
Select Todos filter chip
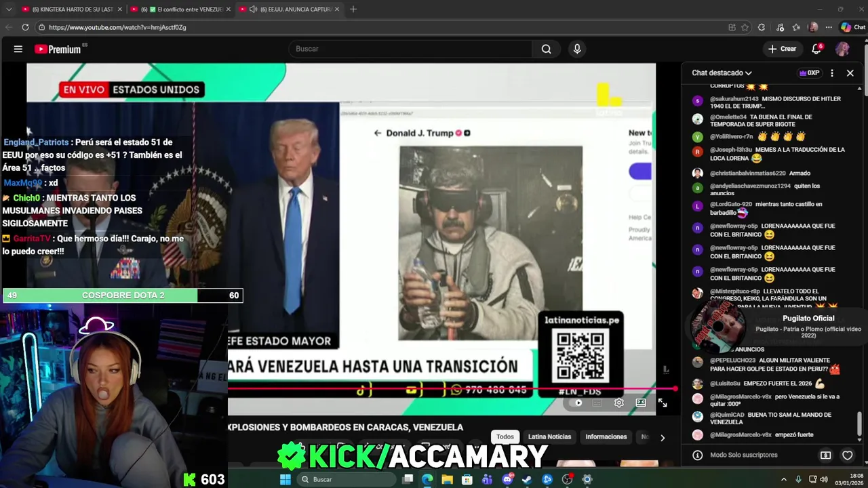[505, 437]
